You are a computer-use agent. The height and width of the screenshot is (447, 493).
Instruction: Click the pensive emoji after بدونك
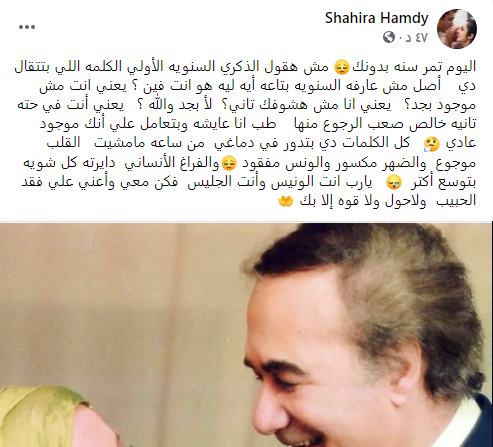(x=342, y=67)
